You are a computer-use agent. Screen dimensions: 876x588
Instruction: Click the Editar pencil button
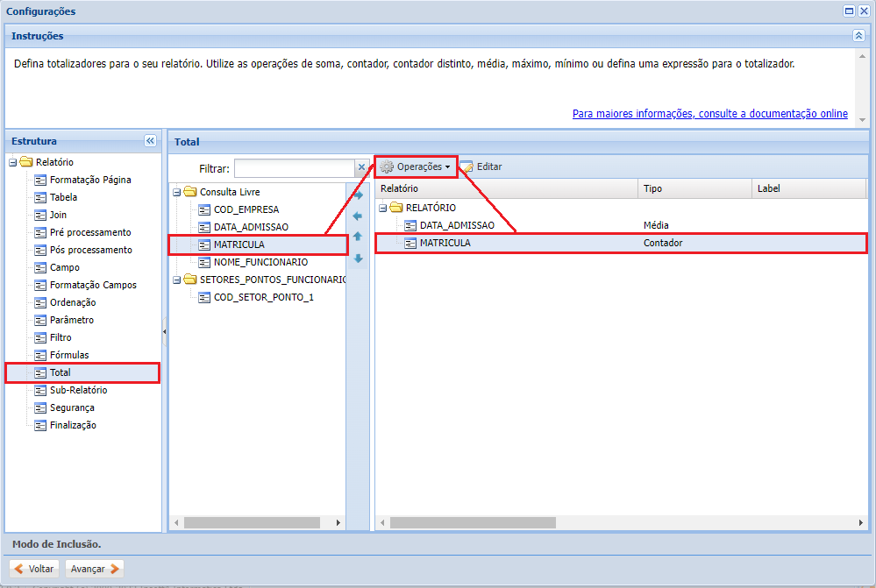tap(481, 166)
